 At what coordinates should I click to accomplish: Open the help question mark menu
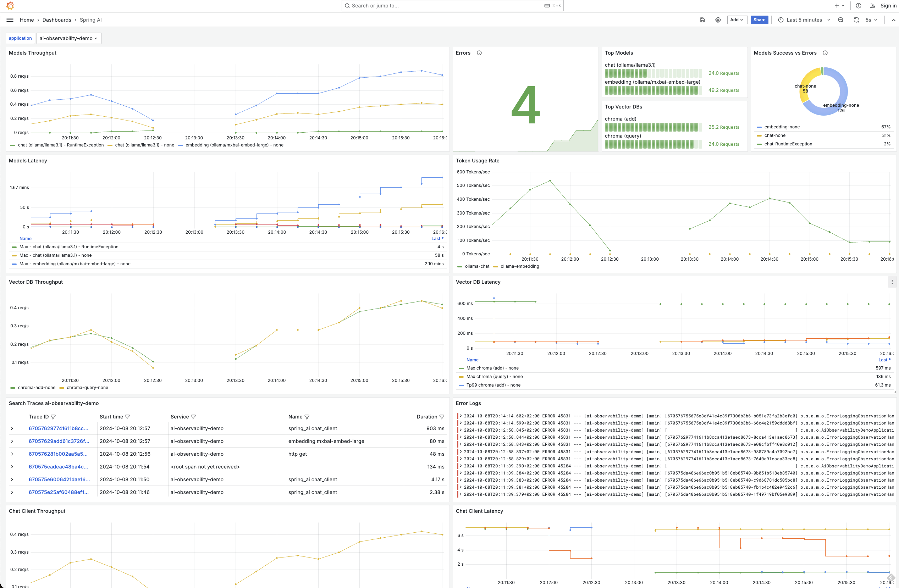point(858,6)
